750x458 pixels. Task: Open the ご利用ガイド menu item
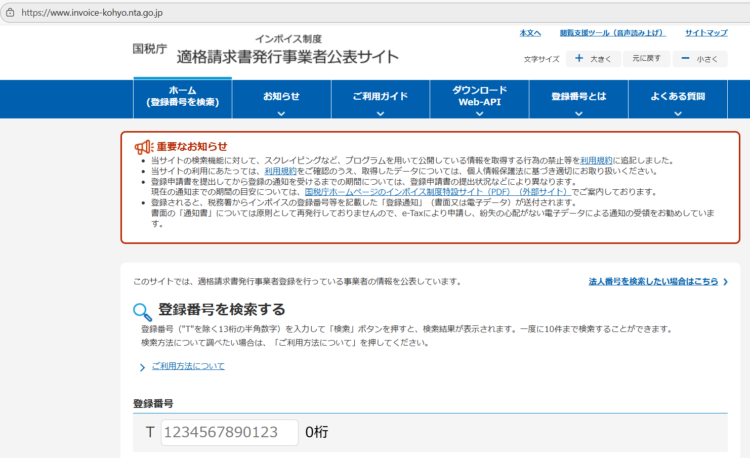click(380, 98)
